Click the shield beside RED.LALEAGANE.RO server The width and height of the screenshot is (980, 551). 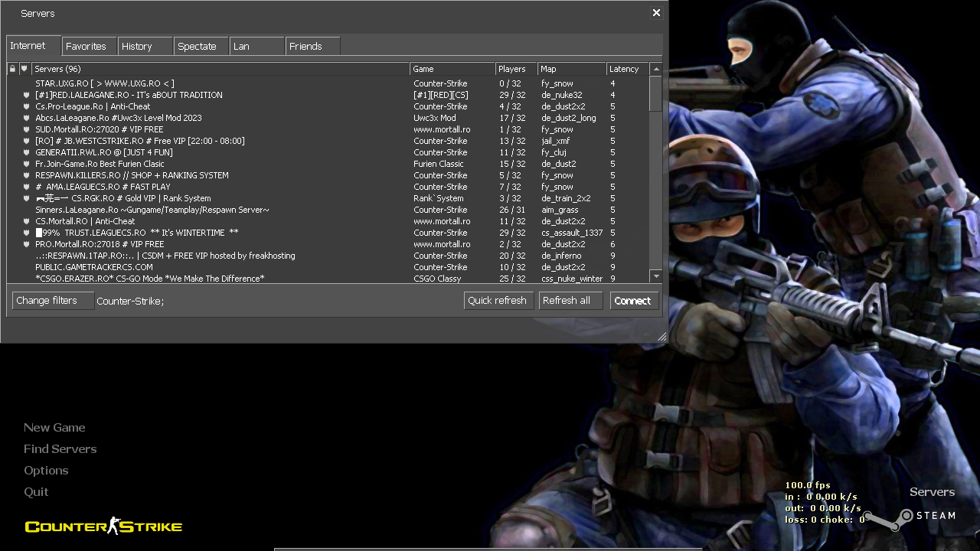click(x=26, y=95)
